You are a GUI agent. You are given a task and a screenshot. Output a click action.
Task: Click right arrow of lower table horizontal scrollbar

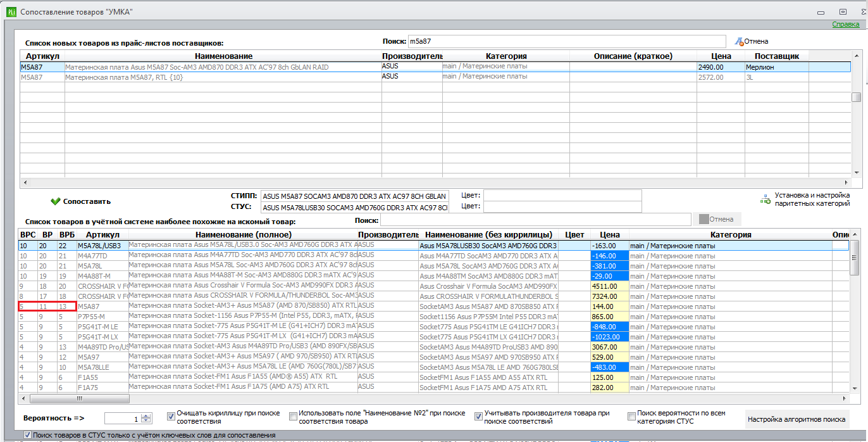(x=846, y=398)
